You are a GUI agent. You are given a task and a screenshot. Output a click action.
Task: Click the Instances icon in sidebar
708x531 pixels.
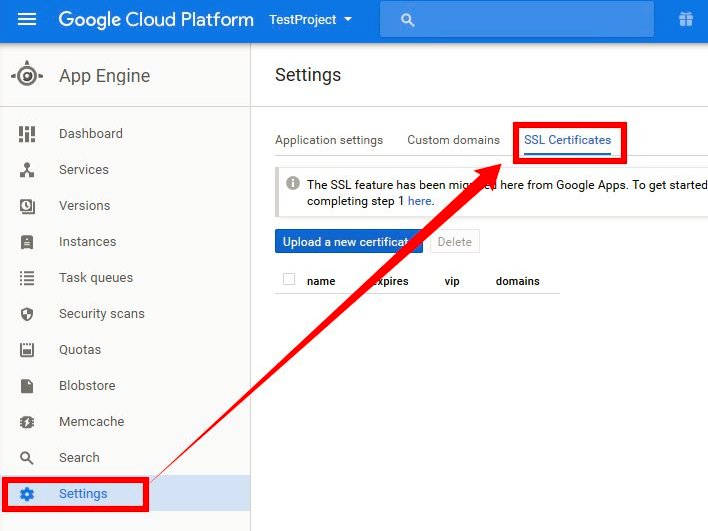[27, 242]
